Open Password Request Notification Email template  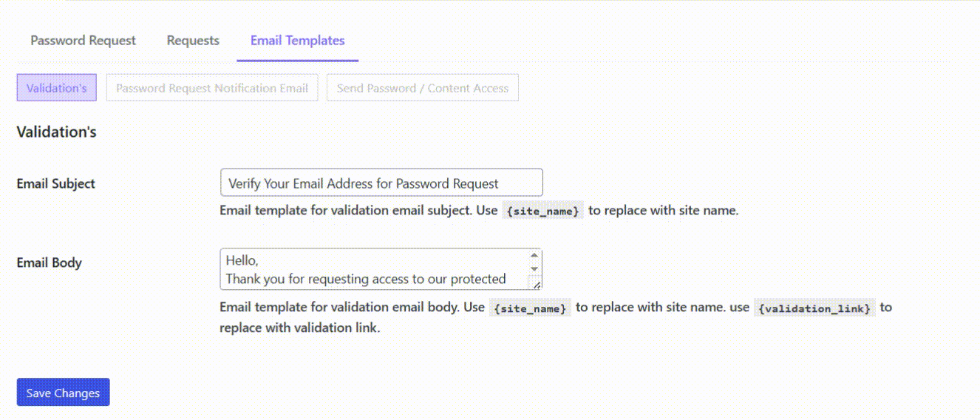(211, 88)
